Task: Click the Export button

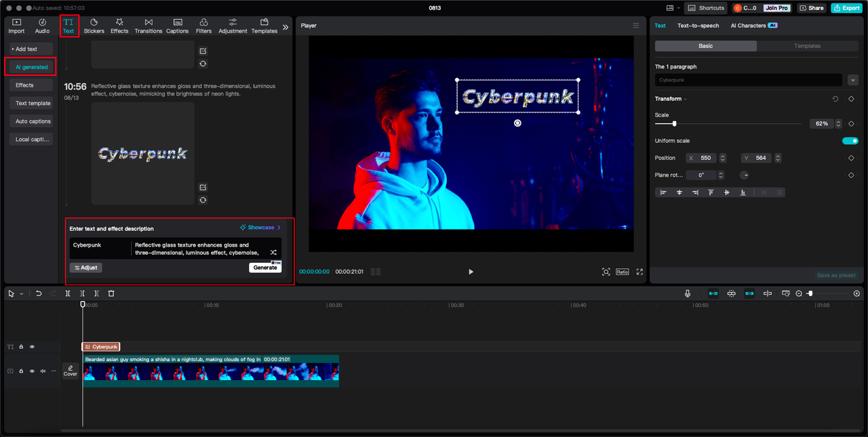Action: pyautogui.click(x=846, y=8)
